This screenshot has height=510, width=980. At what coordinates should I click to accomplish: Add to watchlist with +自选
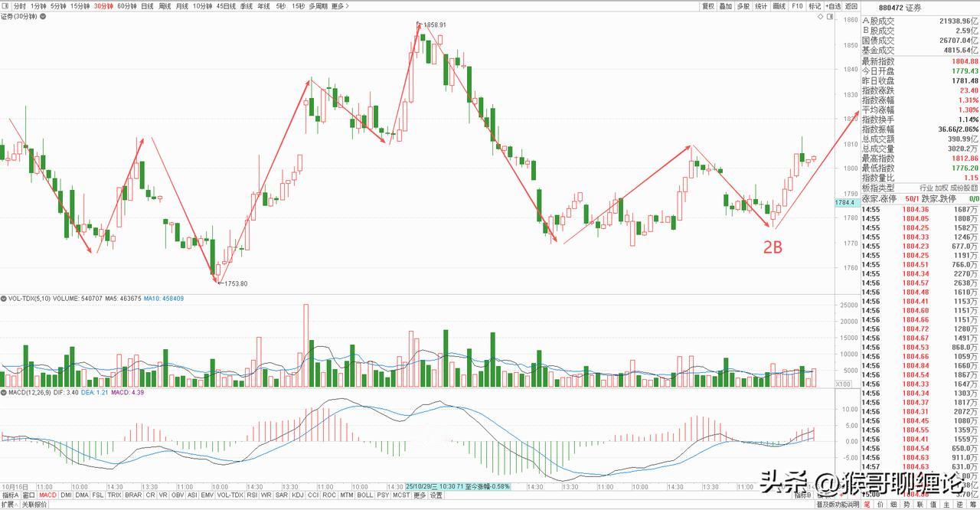coord(833,5)
